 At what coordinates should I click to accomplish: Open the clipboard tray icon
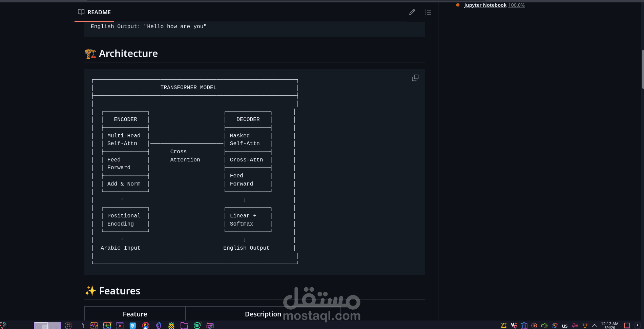[524, 326]
